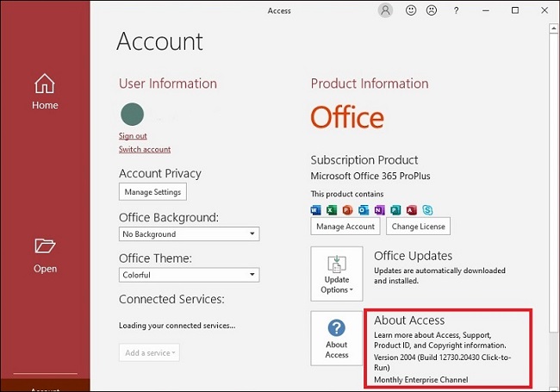Click the Loading your connected services text
The image size is (560, 392).
tap(177, 326)
